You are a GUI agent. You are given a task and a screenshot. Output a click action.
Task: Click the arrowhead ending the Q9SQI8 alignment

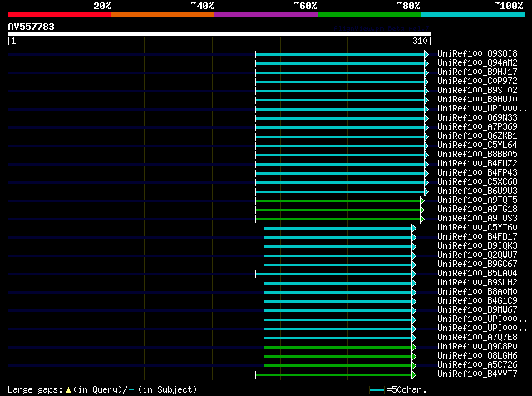pyautogui.click(x=426, y=54)
